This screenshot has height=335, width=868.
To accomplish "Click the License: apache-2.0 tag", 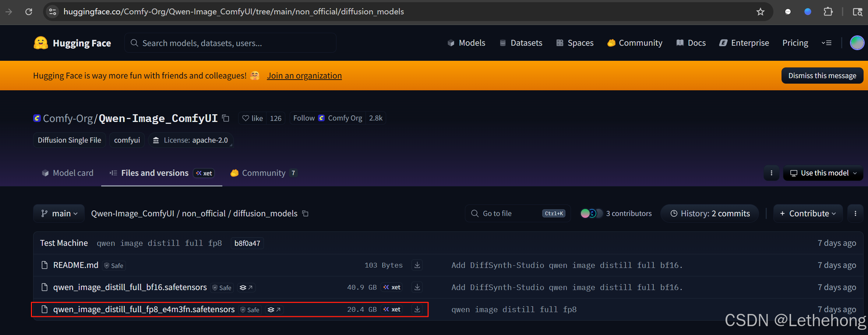I will pyautogui.click(x=191, y=140).
